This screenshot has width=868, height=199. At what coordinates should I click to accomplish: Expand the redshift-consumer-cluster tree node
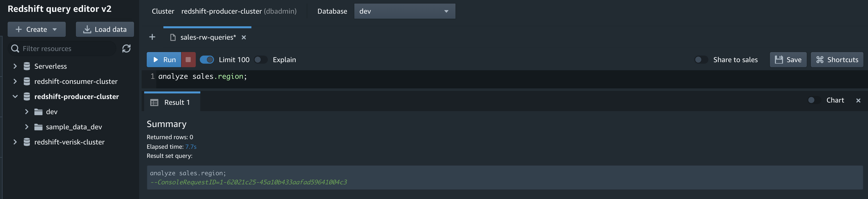click(15, 81)
